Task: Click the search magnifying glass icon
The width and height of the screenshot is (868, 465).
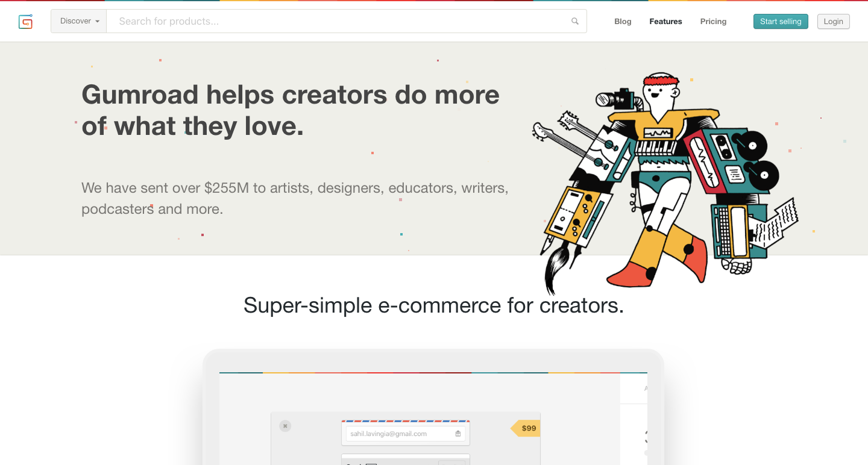Action: 574,20
